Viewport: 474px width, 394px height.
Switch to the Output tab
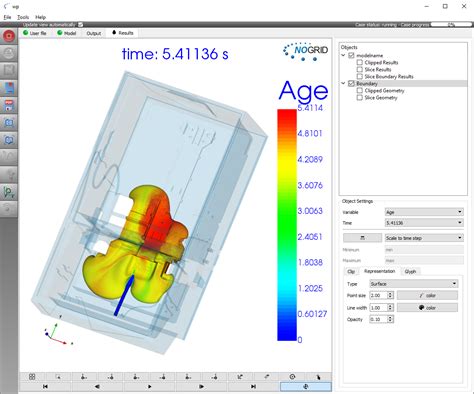click(93, 33)
